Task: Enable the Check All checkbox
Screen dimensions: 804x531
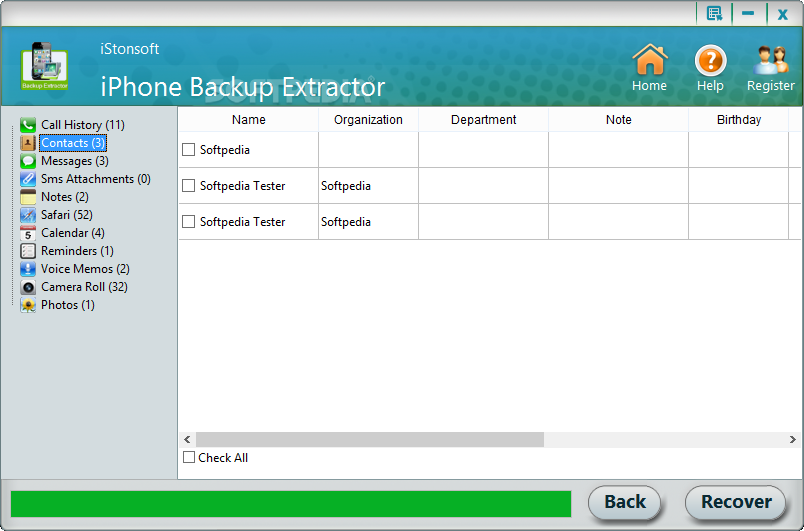Action: click(x=189, y=457)
